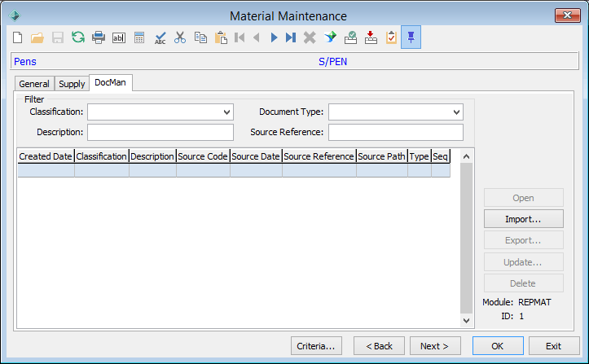Click the 'abl' text field icon
The height and width of the screenshot is (364, 589).
click(x=119, y=37)
